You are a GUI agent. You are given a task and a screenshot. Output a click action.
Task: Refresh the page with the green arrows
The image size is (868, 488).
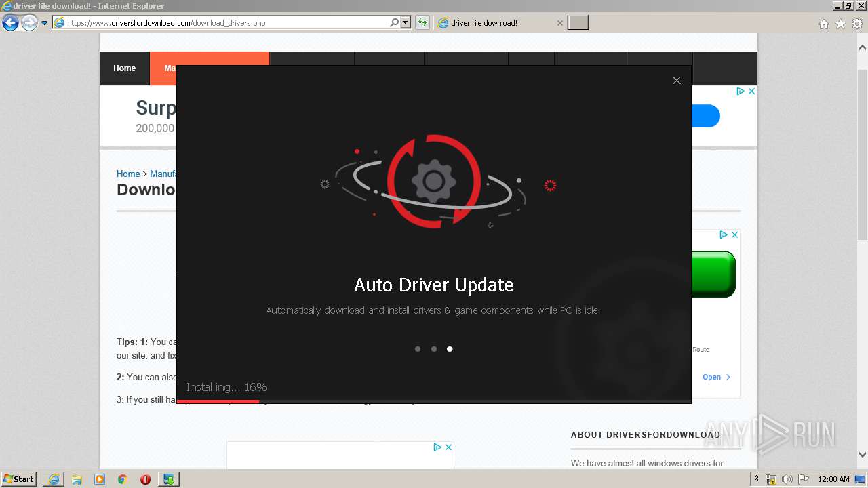click(x=422, y=22)
